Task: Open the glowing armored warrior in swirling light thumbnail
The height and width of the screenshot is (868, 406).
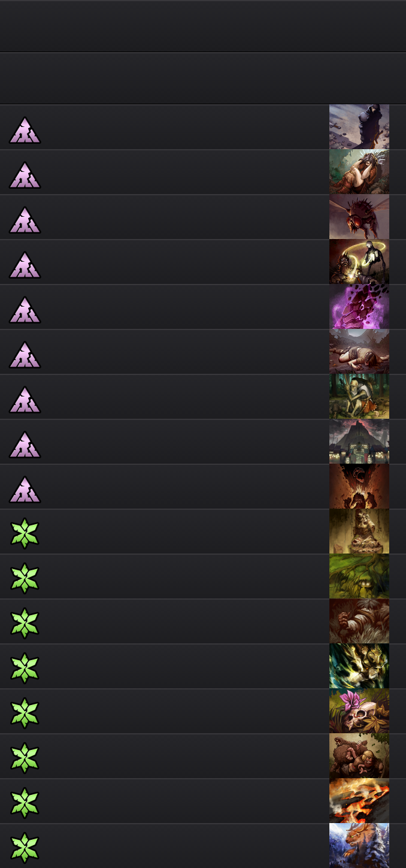Action: click(x=359, y=666)
